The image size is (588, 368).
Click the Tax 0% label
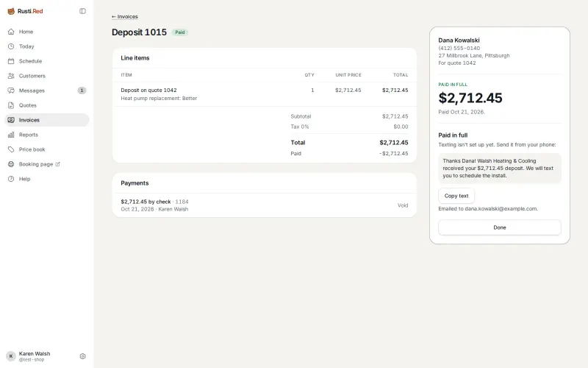[x=300, y=127]
